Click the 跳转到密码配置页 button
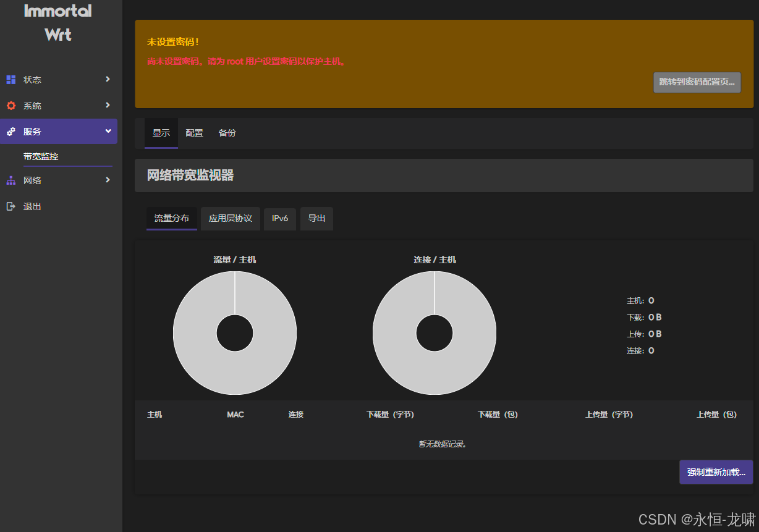Screen dimensions: 759x532 (x=697, y=82)
